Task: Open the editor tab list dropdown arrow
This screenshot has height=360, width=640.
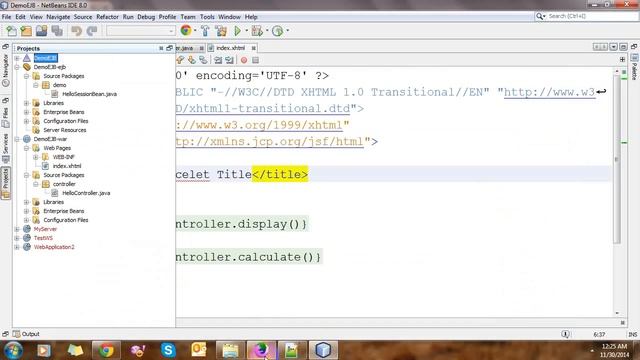Action: [x=613, y=47]
